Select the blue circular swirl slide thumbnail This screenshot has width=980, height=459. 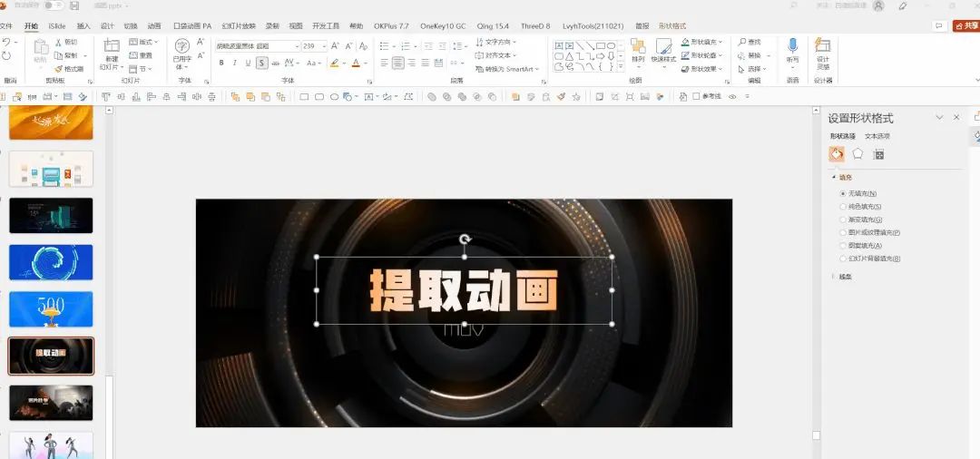coord(51,262)
